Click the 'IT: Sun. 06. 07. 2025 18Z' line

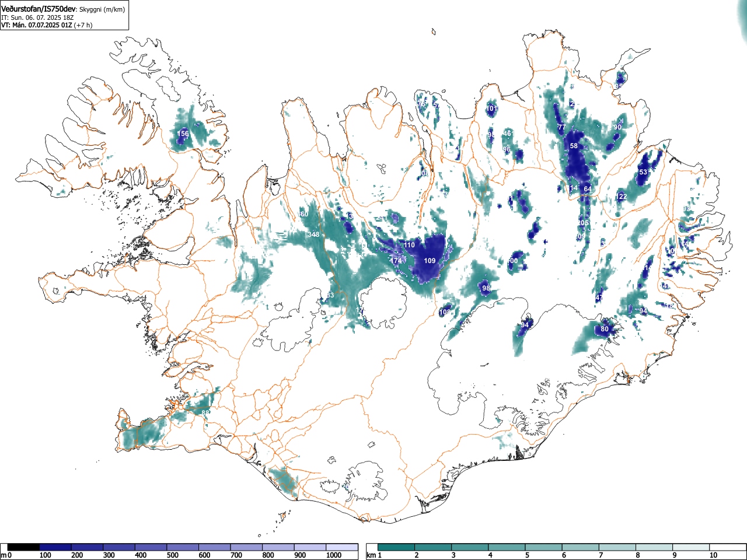(x=37, y=17)
